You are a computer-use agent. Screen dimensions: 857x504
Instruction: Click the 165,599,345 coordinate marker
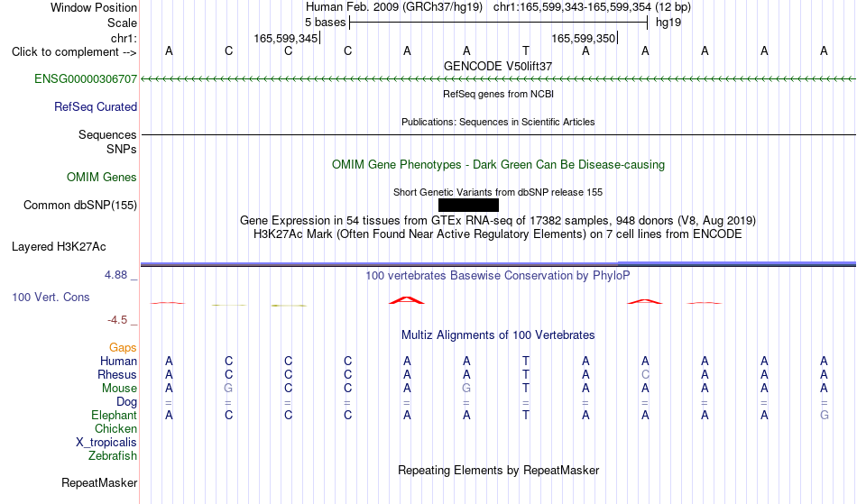[286, 39]
